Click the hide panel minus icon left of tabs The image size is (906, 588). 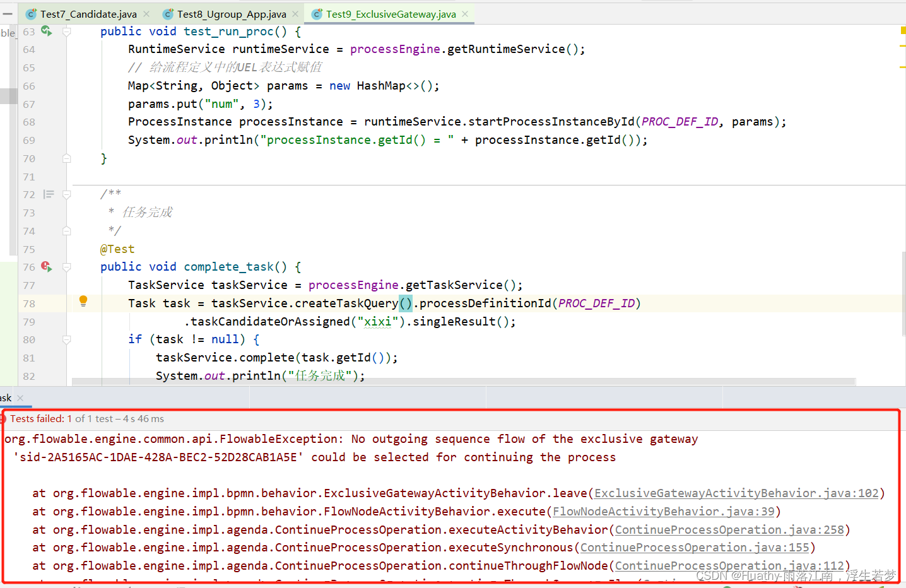(8, 13)
